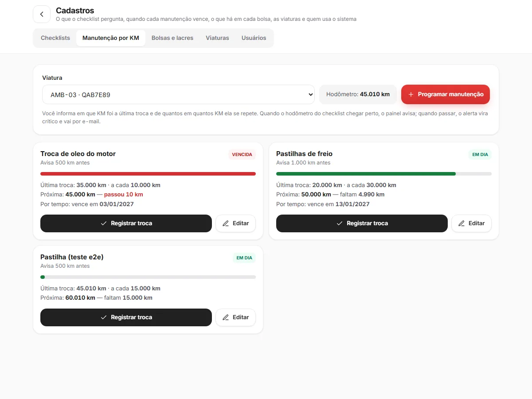Open the Bolsas e lacres tab
532x399 pixels.
click(172, 38)
